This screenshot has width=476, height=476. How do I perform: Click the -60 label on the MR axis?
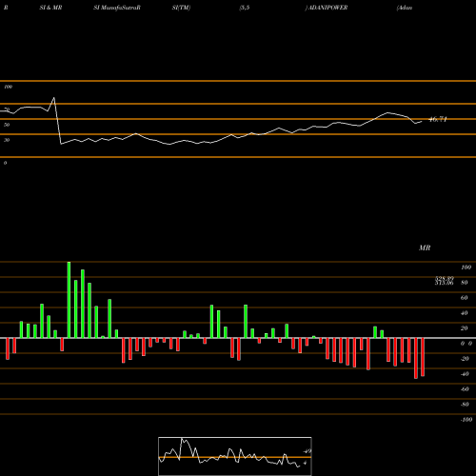465,389
